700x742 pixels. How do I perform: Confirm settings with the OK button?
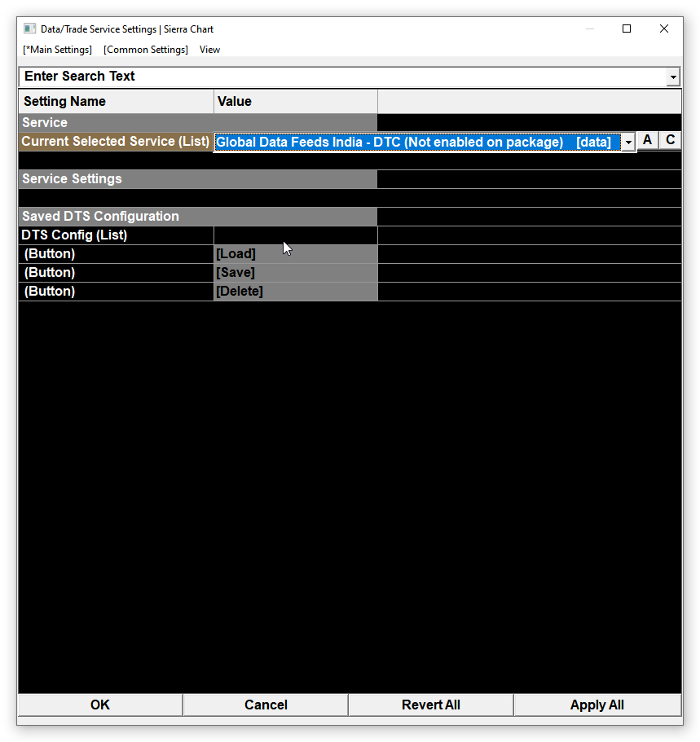tap(100, 705)
